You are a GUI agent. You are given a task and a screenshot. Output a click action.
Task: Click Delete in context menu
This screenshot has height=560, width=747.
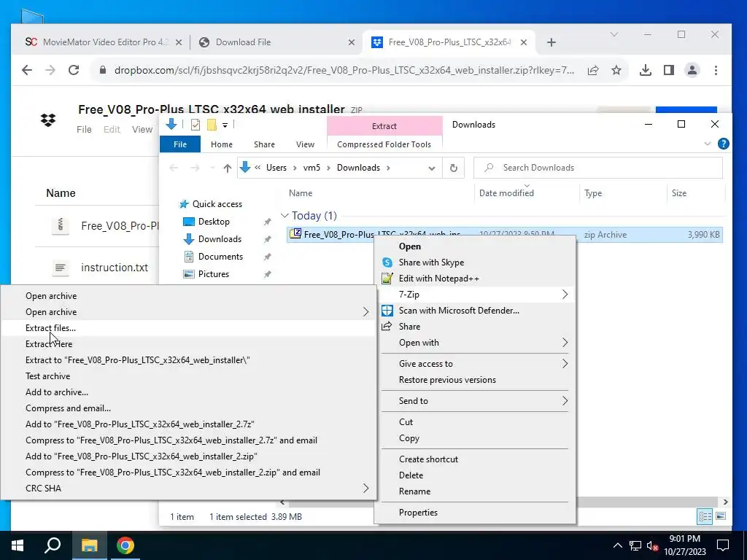click(x=476, y=475)
